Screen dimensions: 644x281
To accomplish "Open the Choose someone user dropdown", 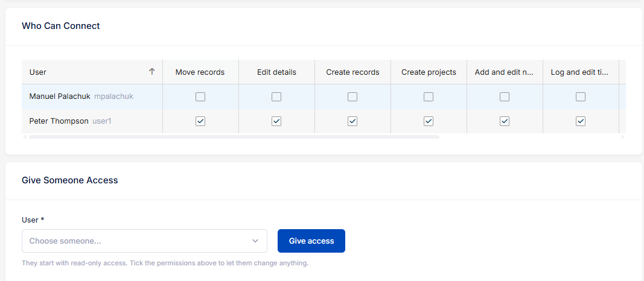I will coord(144,241).
